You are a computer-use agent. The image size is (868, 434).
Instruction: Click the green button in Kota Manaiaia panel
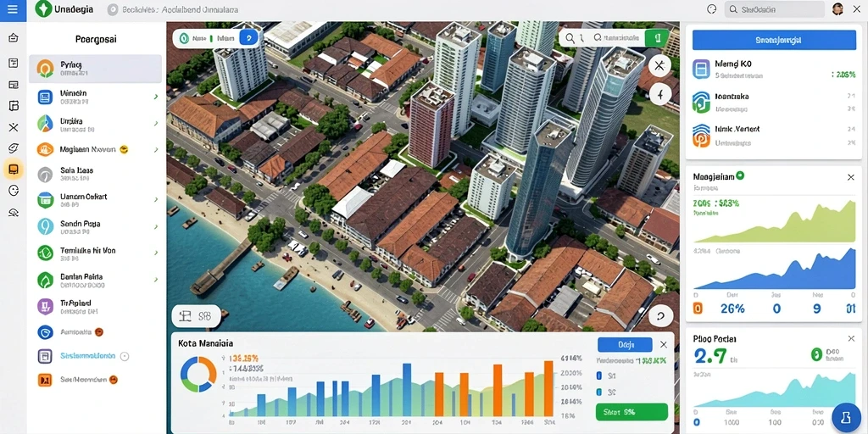632,412
